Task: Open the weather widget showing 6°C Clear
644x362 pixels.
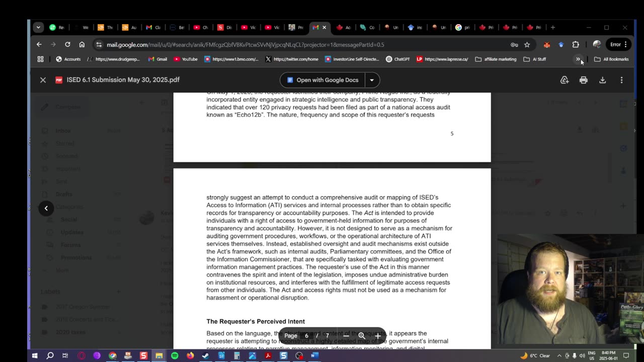Action: click(x=535, y=355)
